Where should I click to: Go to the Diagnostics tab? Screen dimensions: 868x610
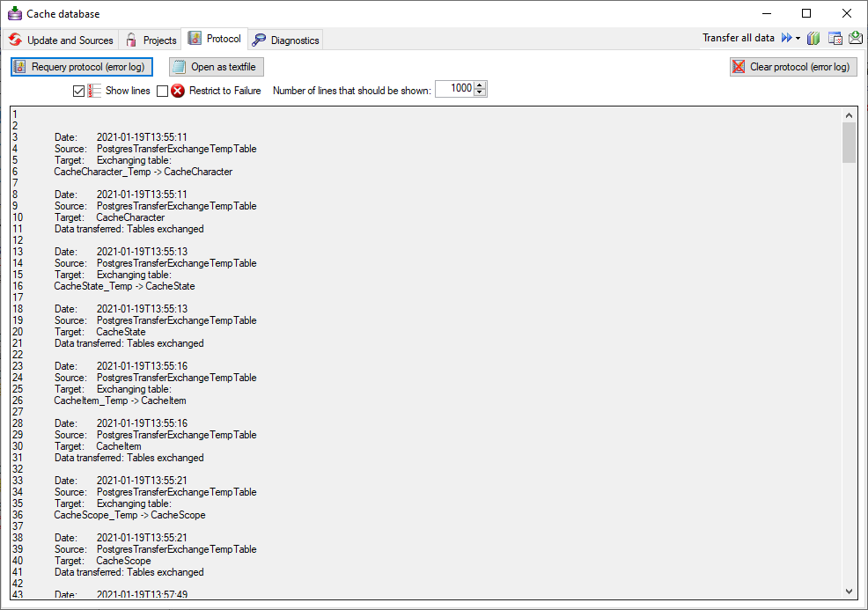pos(285,40)
